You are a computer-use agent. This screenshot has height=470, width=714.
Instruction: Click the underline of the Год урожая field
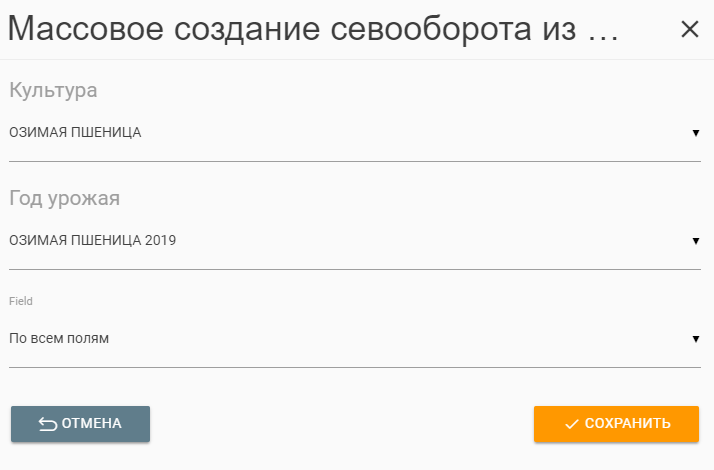[x=354, y=268]
